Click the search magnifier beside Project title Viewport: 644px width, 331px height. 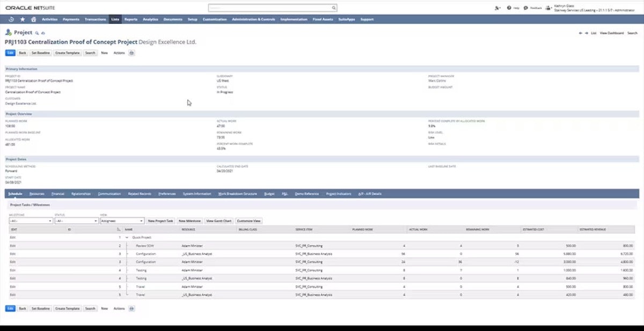[x=37, y=33]
